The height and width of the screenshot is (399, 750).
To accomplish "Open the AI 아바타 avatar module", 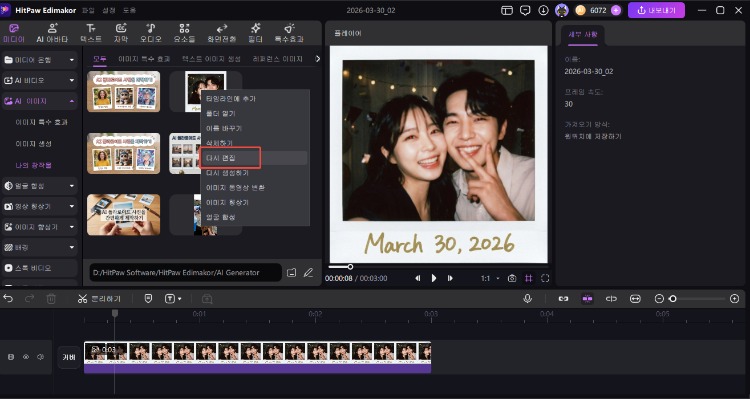I will [x=52, y=33].
